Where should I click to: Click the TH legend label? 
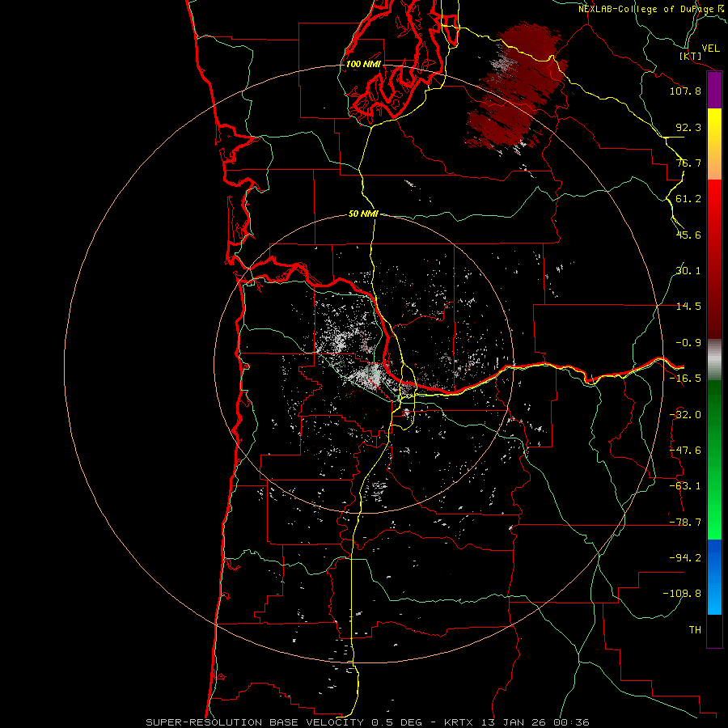coord(695,630)
